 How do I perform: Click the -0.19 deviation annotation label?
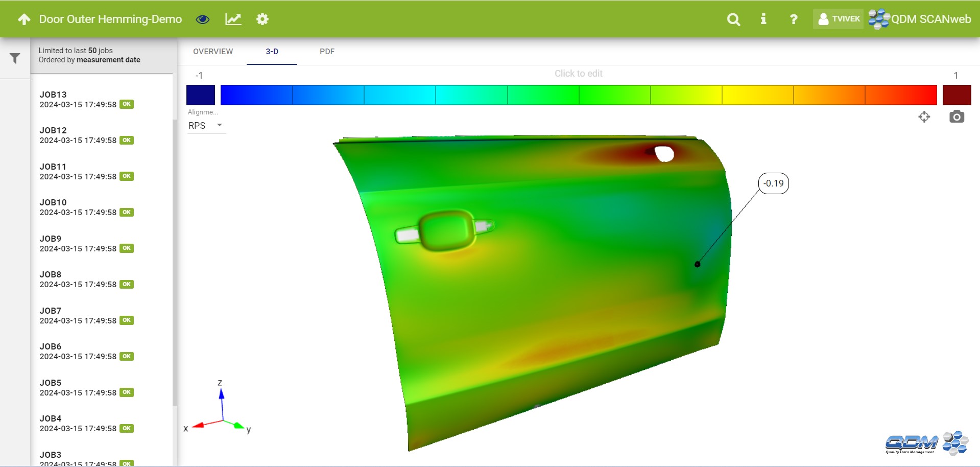pos(773,183)
